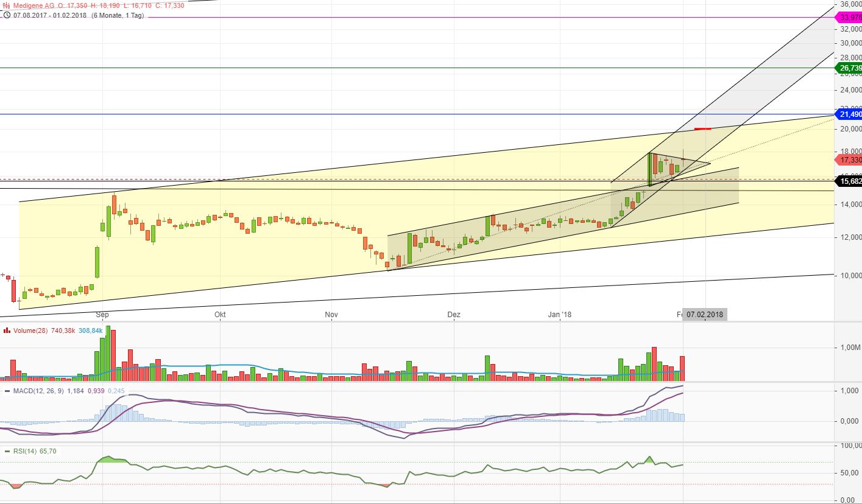Viewport: 862px width, 504px height.
Task: Switch to the Jan '18 axis section
Action: coord(560,315)
